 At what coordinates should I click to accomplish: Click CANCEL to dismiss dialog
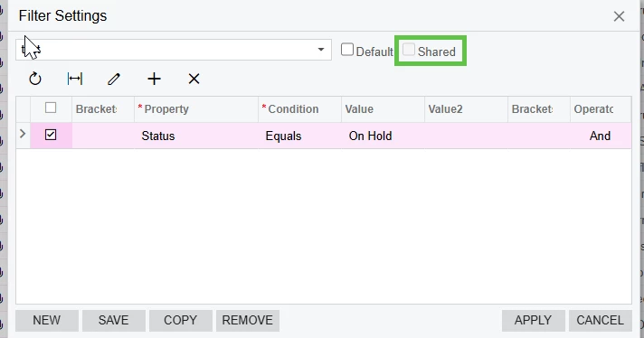click(600, 320)
